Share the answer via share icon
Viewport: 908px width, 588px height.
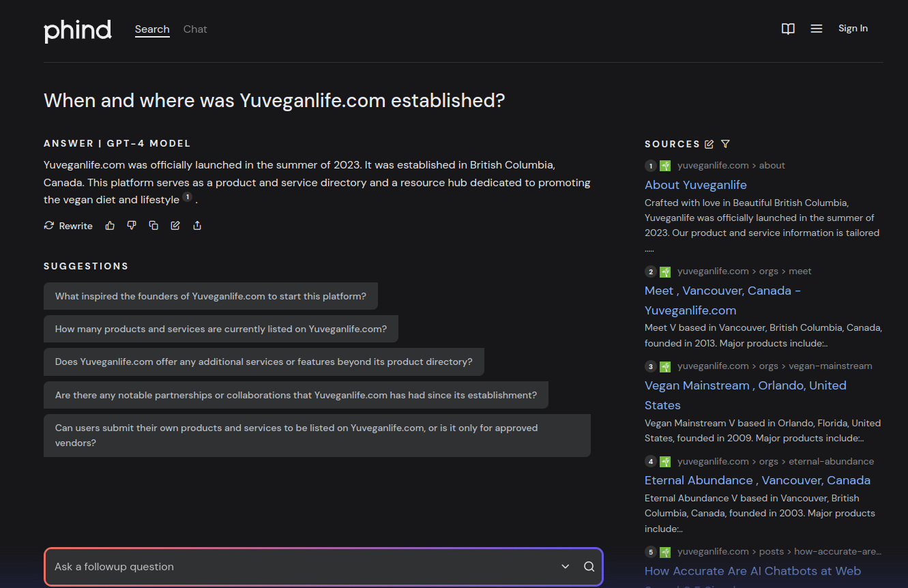197,226
